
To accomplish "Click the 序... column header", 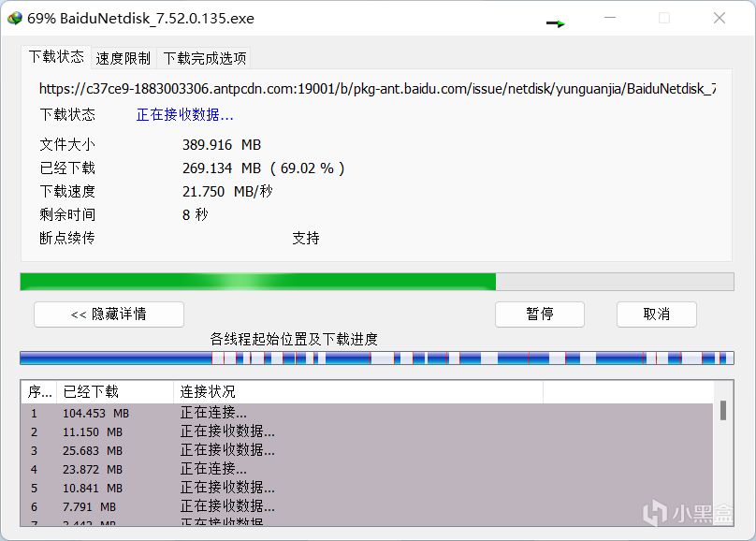I will pos(39,391).
